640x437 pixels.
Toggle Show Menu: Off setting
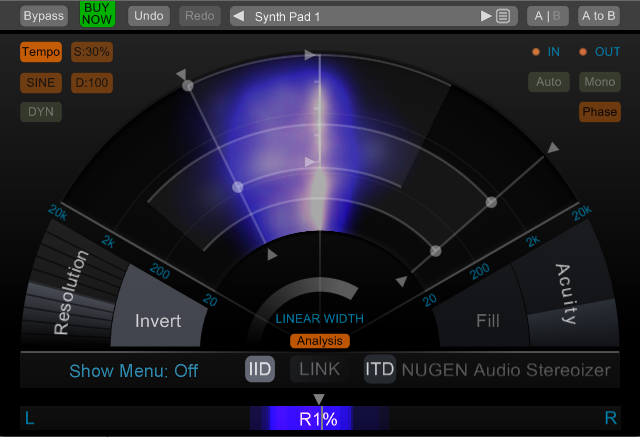pos(133,371)
